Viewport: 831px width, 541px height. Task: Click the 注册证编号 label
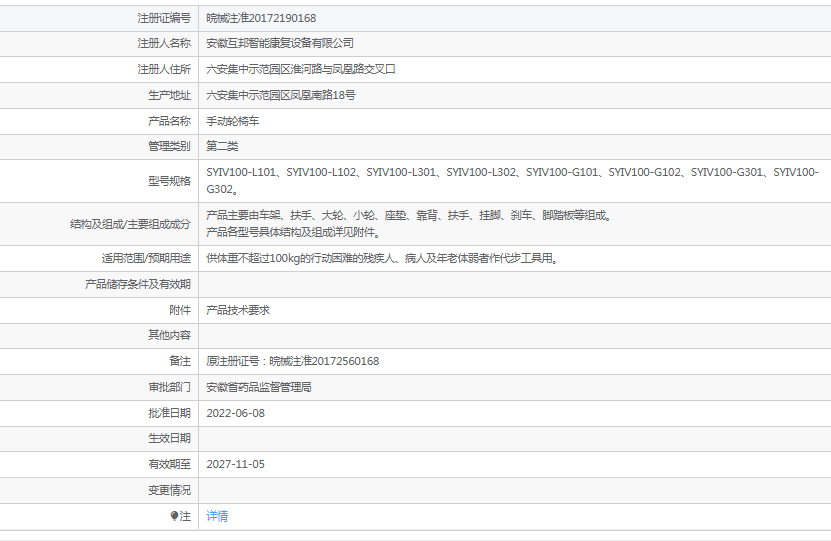click(164, 19)
